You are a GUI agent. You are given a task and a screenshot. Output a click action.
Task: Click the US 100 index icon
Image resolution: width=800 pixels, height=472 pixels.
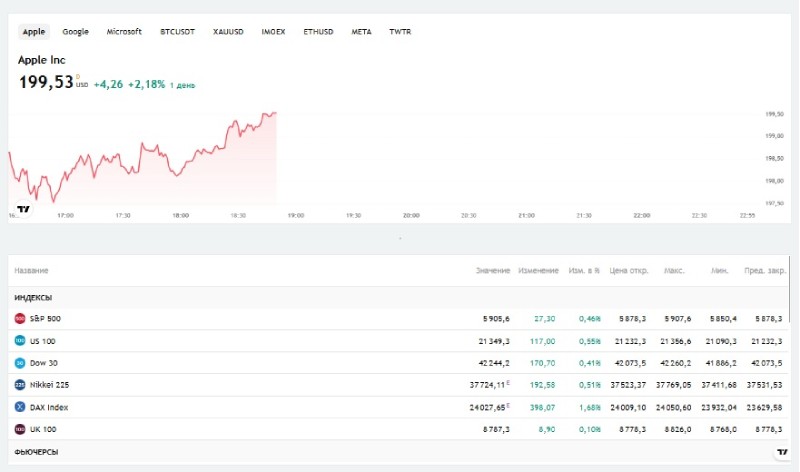click(20, 341)
